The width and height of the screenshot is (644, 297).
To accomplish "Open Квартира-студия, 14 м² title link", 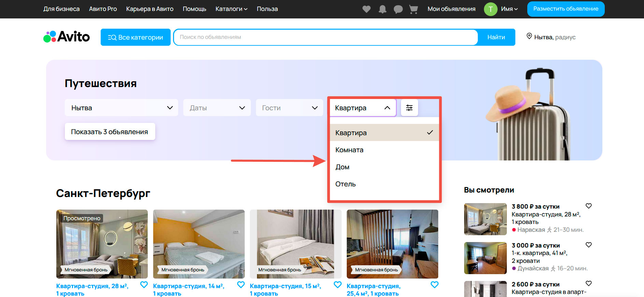I will [189, 290].
